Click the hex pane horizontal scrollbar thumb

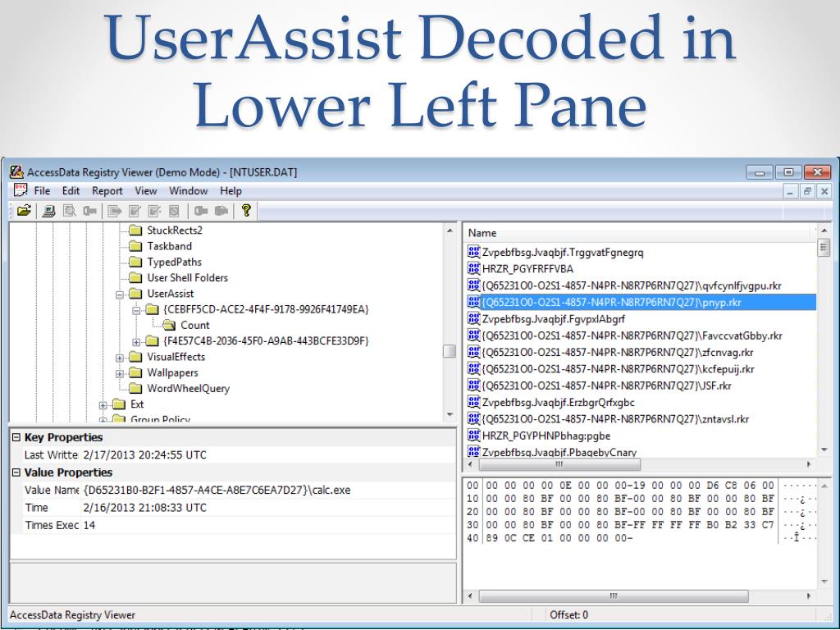(614, 596)
